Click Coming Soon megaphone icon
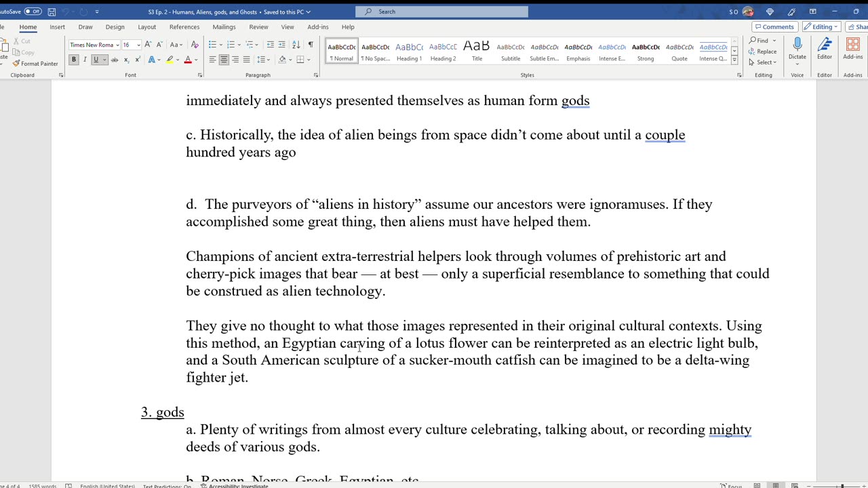 point(791,12)
